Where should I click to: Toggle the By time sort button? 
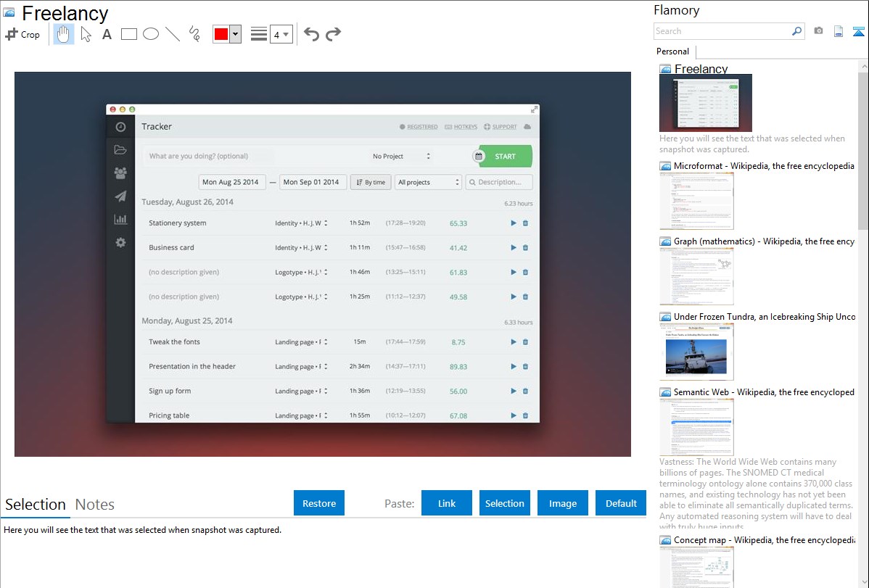371,182
